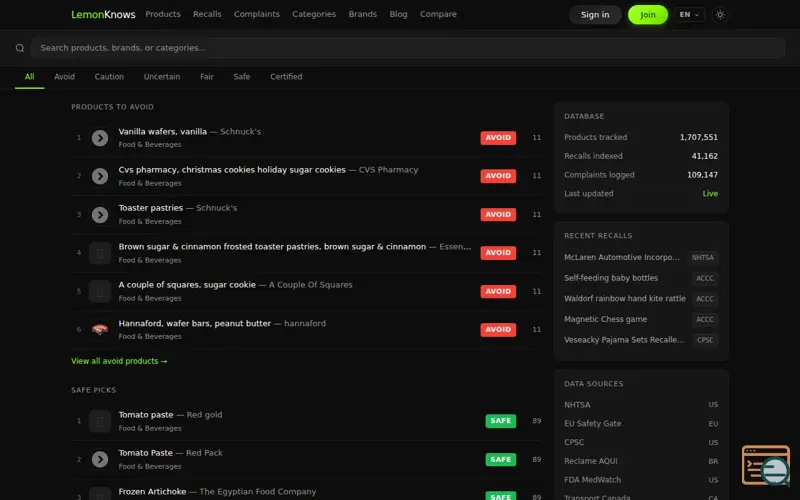Open the Products nav item

click(x=163, y=14)
